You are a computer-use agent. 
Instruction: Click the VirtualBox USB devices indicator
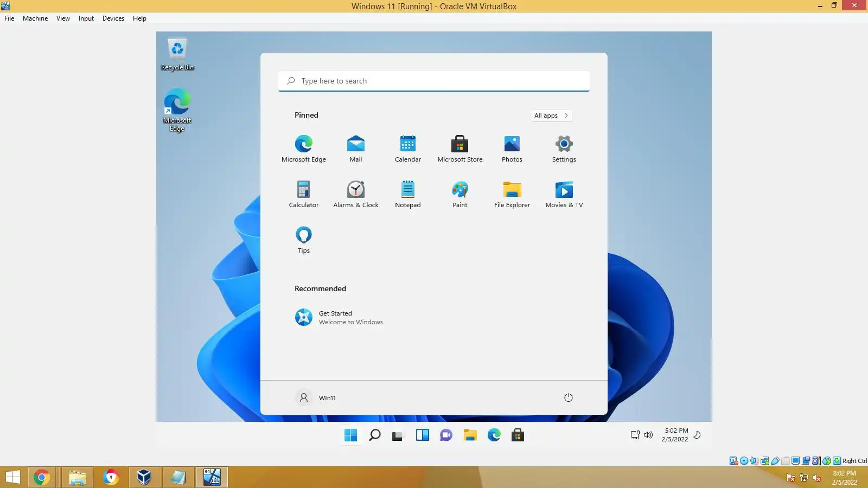(x=775, y=461)
